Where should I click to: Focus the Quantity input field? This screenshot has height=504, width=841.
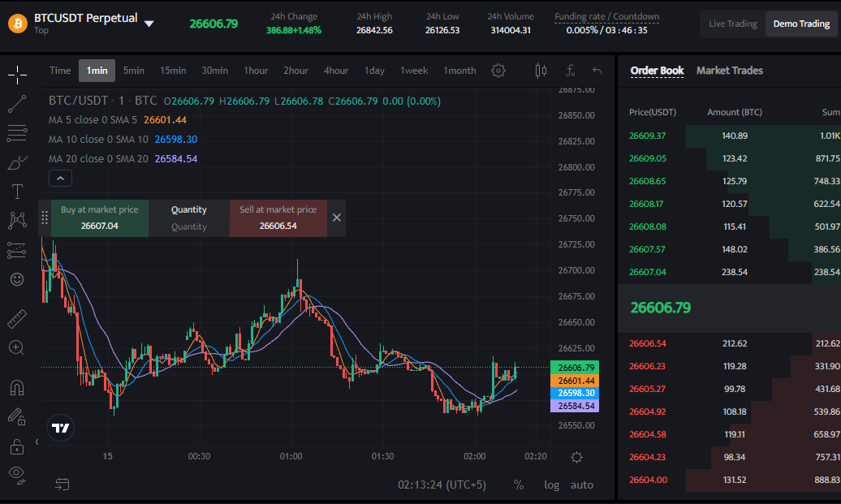[189, 226]
